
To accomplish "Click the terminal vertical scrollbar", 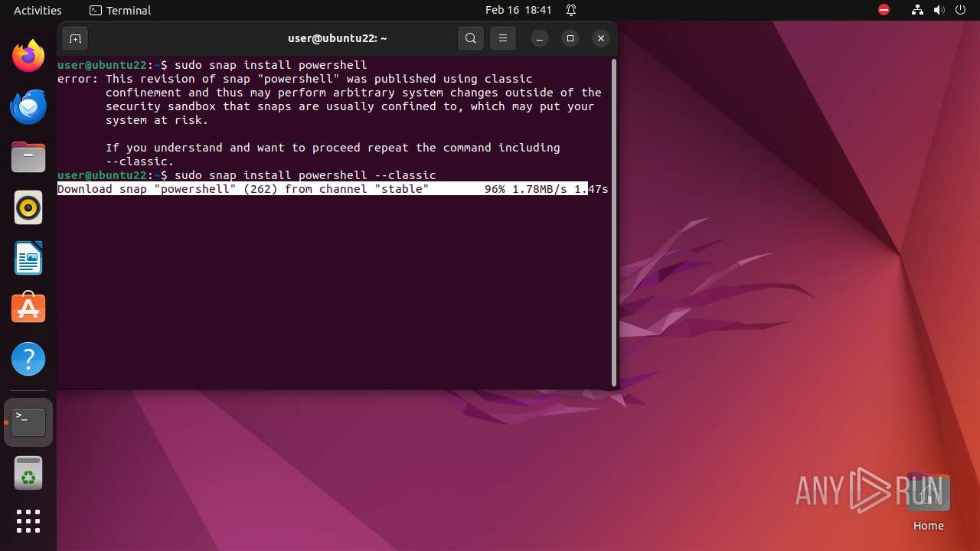I will pos(614,222).
